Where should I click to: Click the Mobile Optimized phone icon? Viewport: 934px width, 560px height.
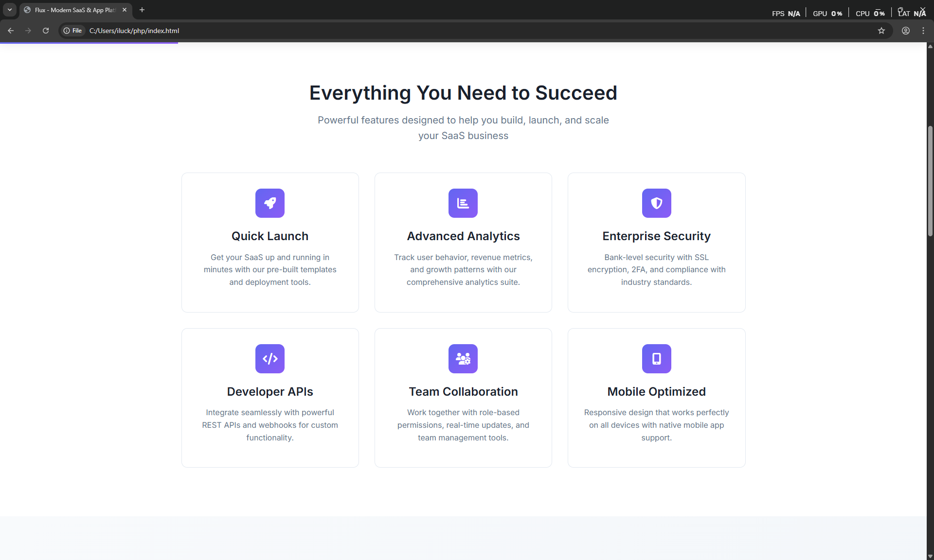[656, 359]
